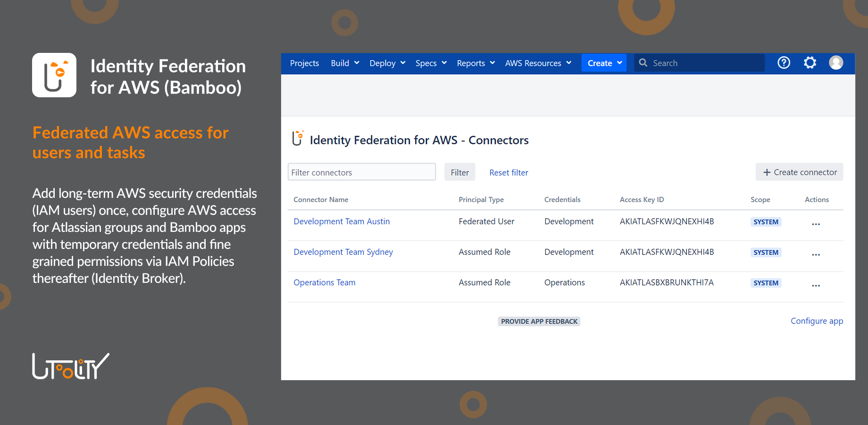
Task: Click the Identity Federation app logo tile
Action: pyautogui.click(x=54, y=75)
